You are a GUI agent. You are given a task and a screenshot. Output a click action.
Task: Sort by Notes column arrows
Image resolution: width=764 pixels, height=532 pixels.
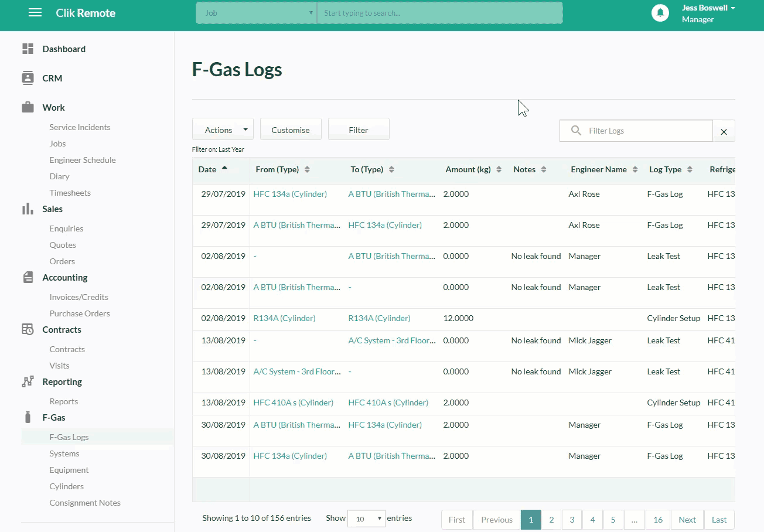[x=544, y=169]
